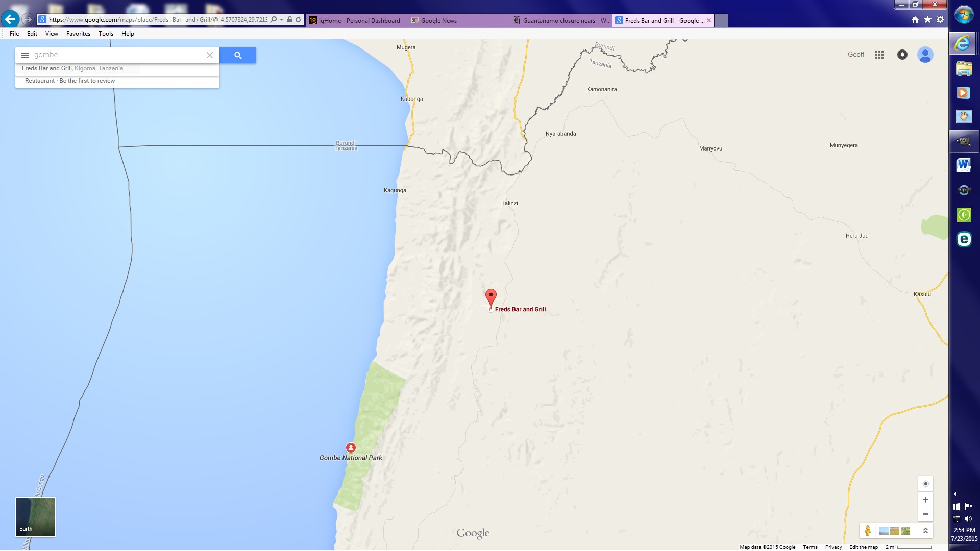This screenshot has width=980, height=551.
Task: Open the volume speaker tray icon
Action: tap(969, 519)
